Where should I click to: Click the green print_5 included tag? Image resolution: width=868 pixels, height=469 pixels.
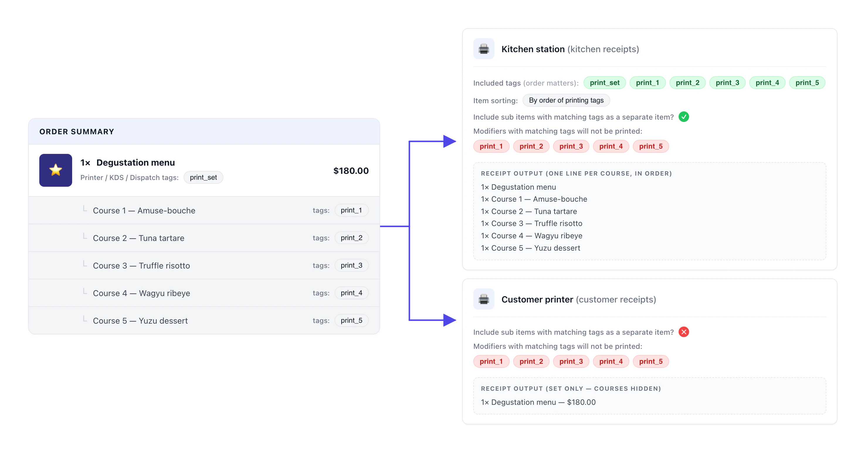tap(807, 83)
